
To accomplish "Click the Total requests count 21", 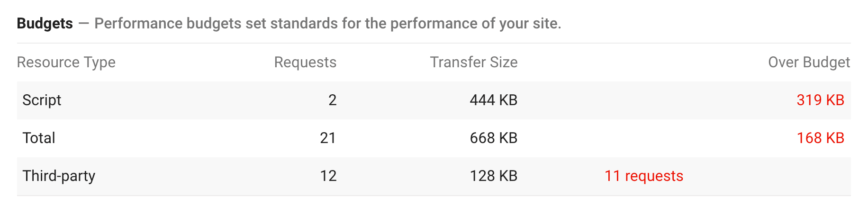I will pyautogui.click(x=328, y=138).
